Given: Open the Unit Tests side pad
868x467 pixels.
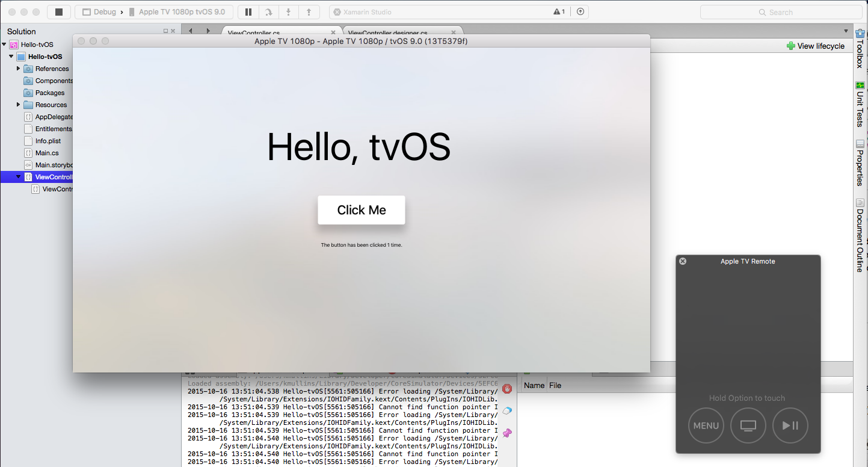Looking at the screenshot, I should (x=860, y=104).
